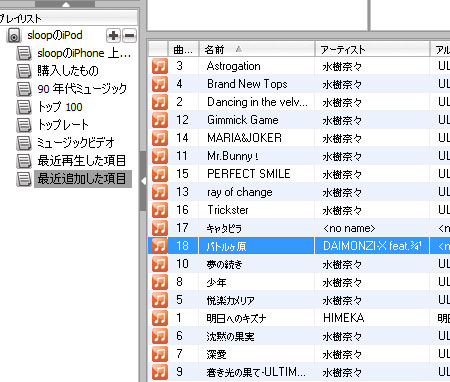The width and height of the screenshot is (450, 382).
Task: Click music note icon of ray of change
Action: [160, 192]
